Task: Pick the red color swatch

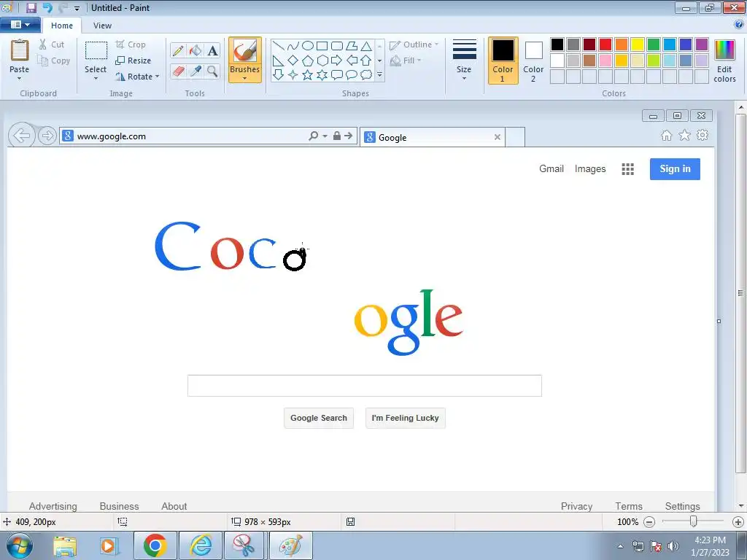Action: click(x=605, y=44)
